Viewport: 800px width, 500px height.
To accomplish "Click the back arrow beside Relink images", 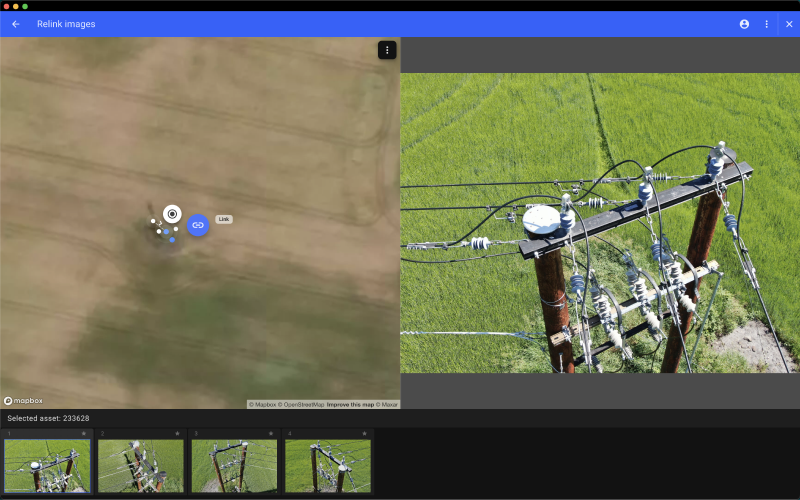I will (16, 24).
